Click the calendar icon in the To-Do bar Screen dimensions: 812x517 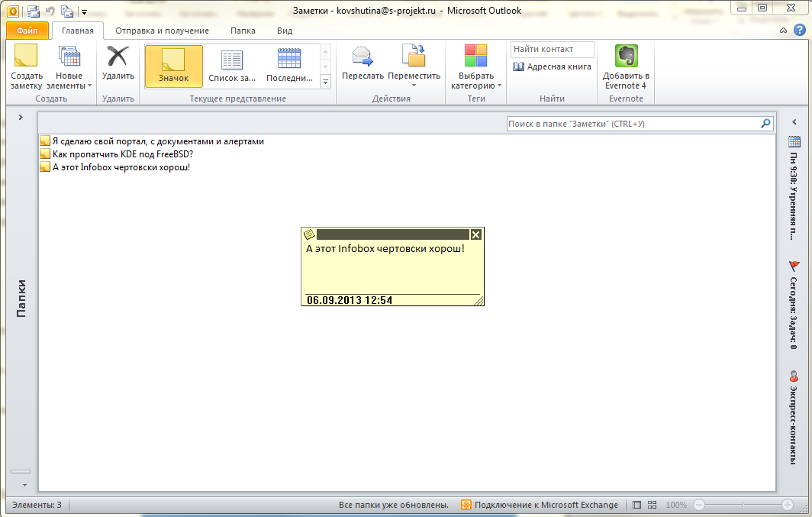pyautogui.click(x=794, y=141)
